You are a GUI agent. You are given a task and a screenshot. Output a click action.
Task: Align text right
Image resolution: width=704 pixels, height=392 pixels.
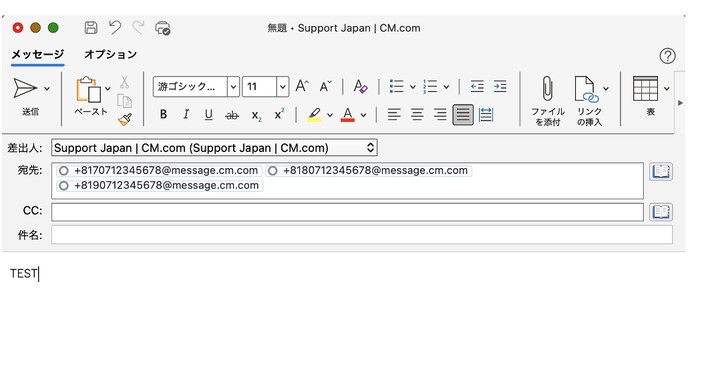tap(440, 115)
